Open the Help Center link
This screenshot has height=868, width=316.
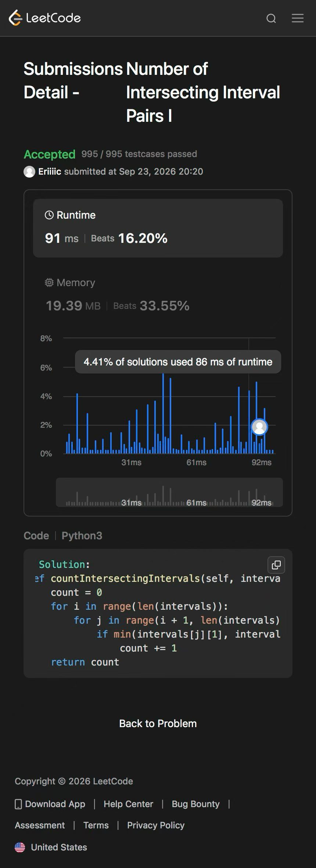pyautogui.click(x=128, y=804)
